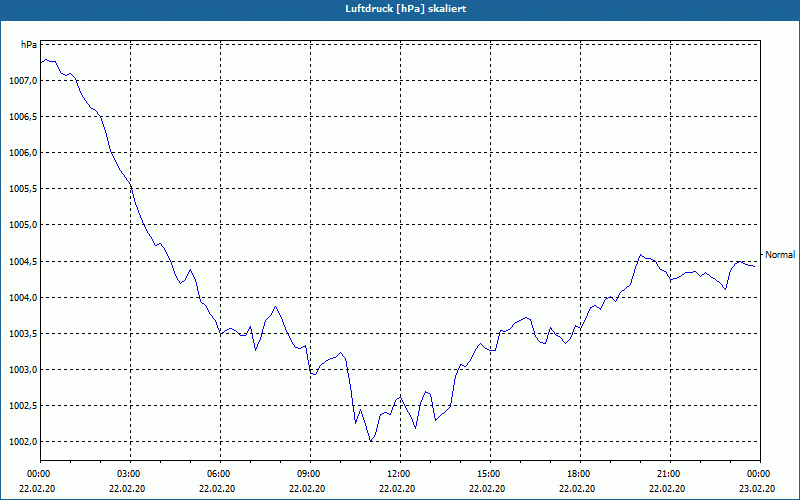Click the 09:00 time axis label
The width and height of the screenshot is (800, 500).
pyautogui.click(x=310, y=474)
